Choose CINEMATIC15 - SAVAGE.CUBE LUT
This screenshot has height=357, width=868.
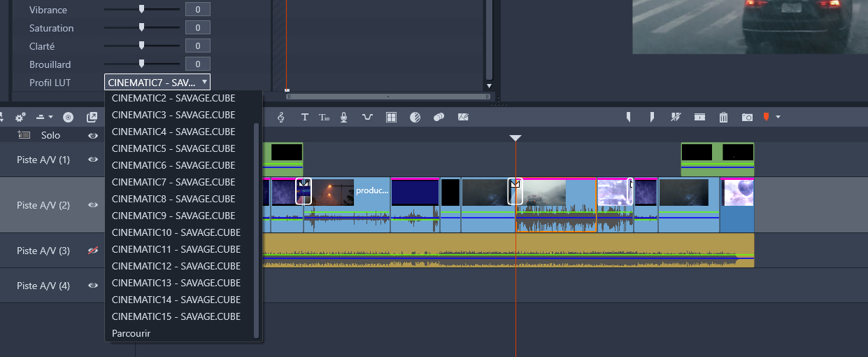click(x=176, y=316)
